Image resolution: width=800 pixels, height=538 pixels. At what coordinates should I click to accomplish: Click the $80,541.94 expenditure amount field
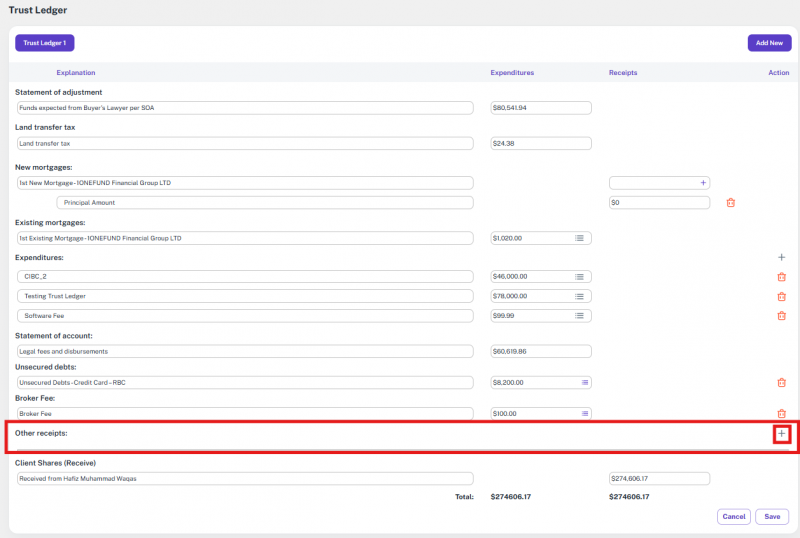(540, 108)
